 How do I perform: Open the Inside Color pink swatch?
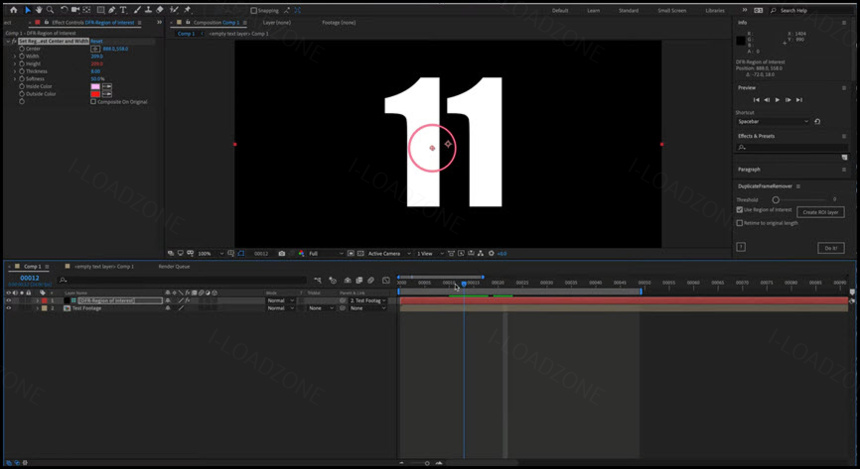[x=95, y=87]
